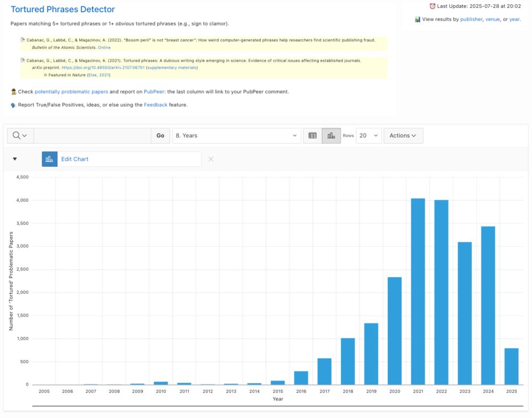
Task: View results by year link
Action: [514, 19]
